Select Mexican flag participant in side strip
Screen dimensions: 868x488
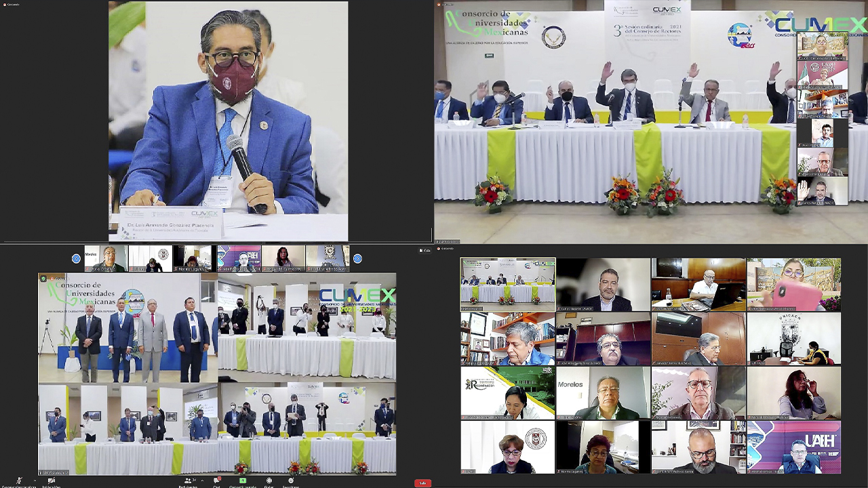822,75
